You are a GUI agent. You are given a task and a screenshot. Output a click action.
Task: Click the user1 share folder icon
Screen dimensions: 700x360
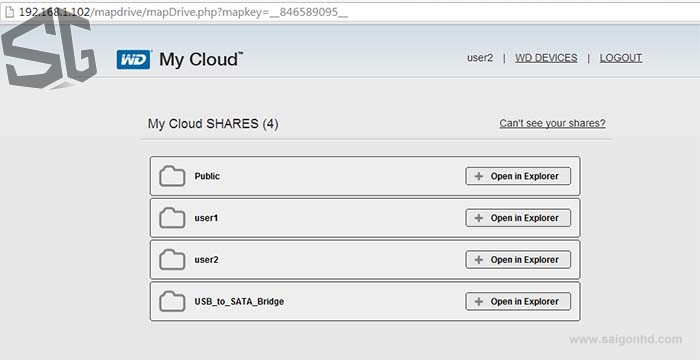(x=172, y=218)
